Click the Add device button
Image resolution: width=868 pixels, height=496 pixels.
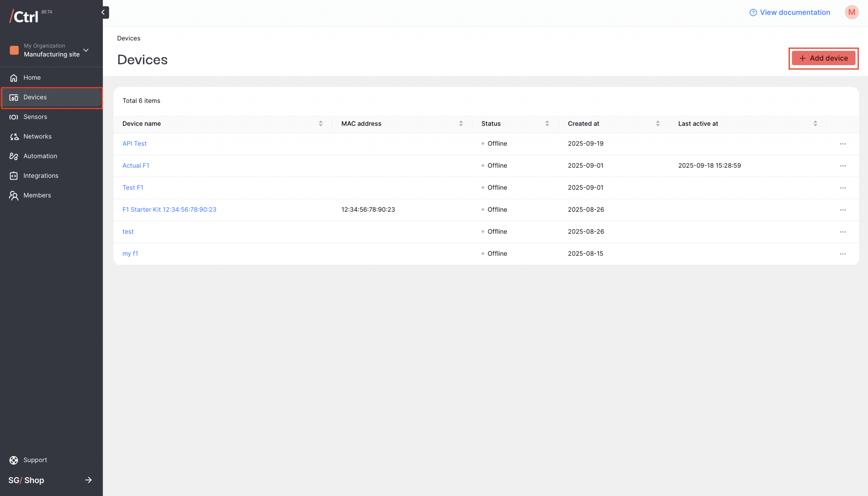coord(823,58)
